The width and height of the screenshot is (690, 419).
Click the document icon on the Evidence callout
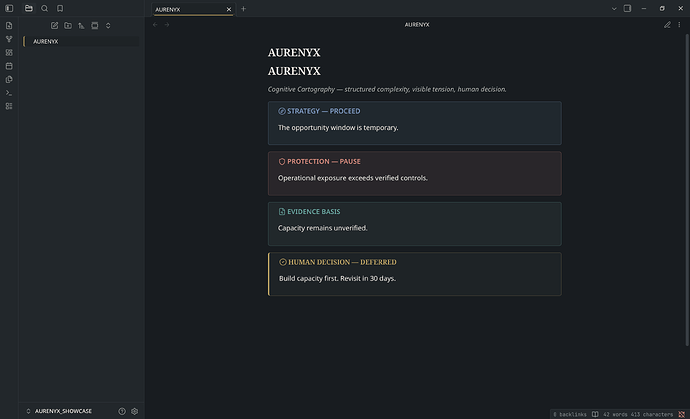(282, 212)
